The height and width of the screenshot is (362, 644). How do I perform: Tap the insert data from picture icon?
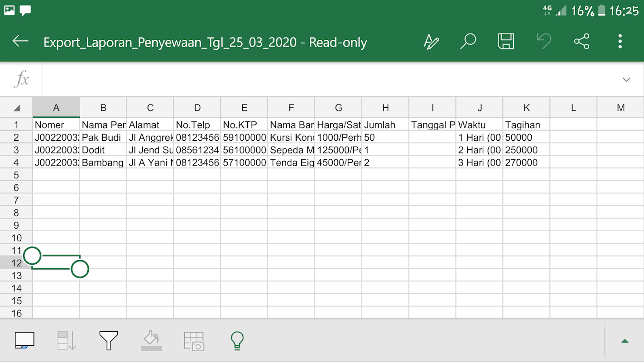coord(194,340)
